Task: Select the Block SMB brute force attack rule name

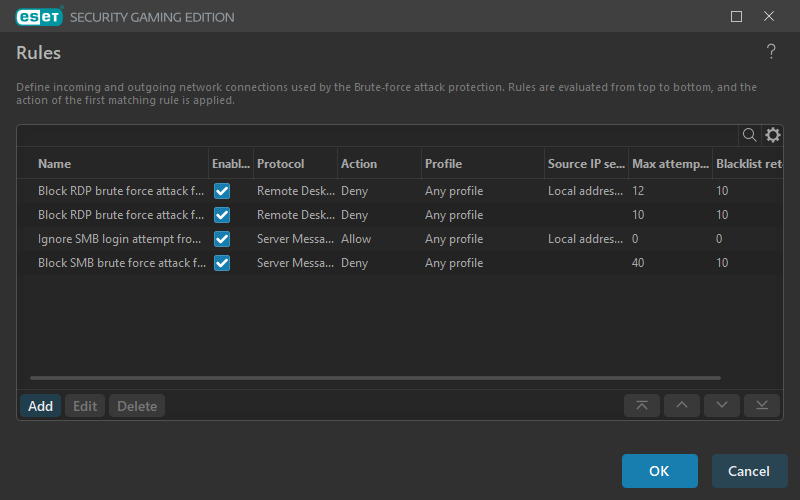Action: pos(122,263)
